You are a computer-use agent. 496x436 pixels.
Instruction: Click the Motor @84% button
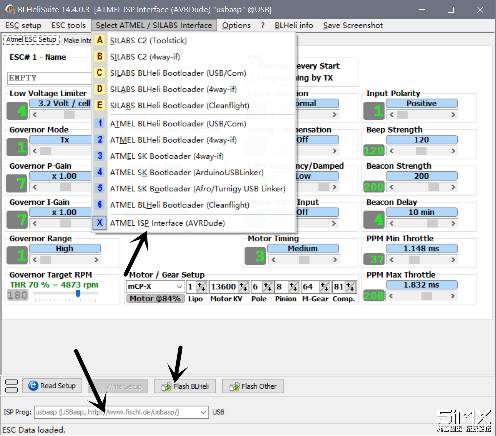coord(155,299)
